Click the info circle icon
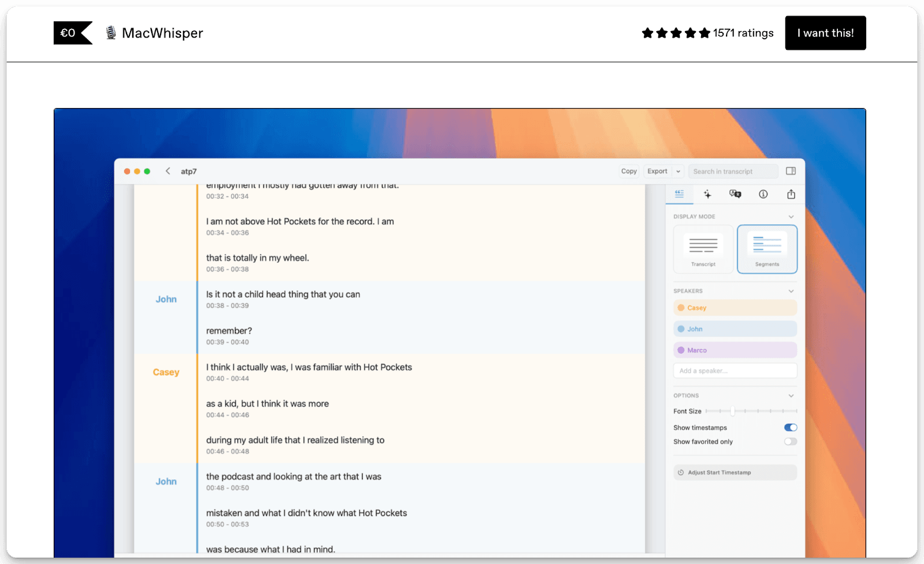 click(763, 194)
